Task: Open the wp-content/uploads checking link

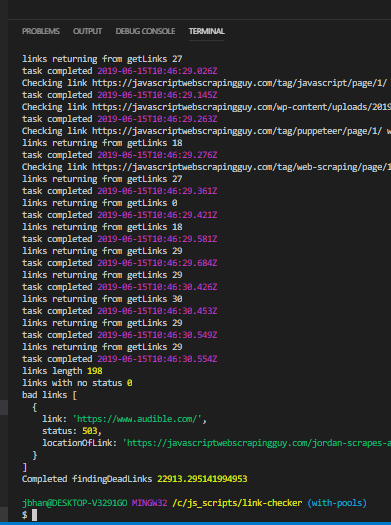Action: (241, 107)
